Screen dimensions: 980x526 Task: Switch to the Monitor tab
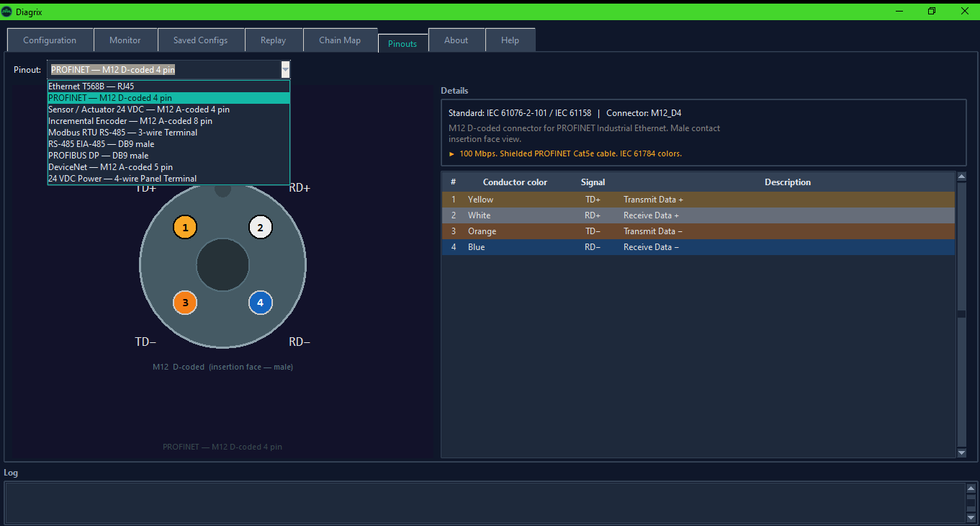[x=125, y=40]
